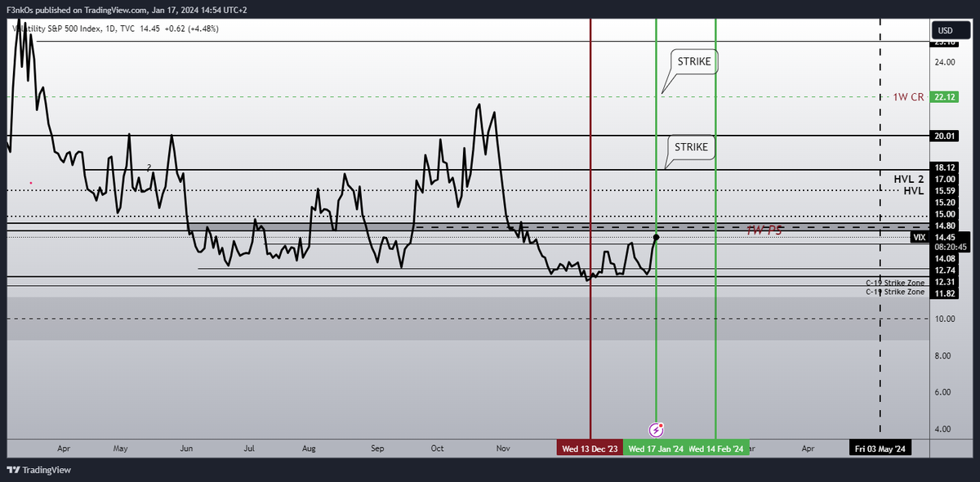Click the 14.45 current price label
980x482 pixels.
(x=946, y=237)
